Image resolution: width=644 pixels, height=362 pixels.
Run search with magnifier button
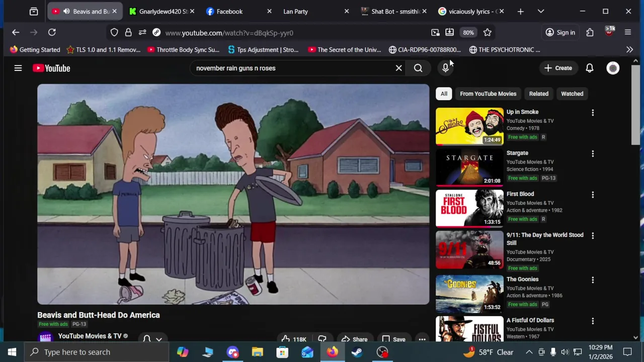(x=418, y=68)
